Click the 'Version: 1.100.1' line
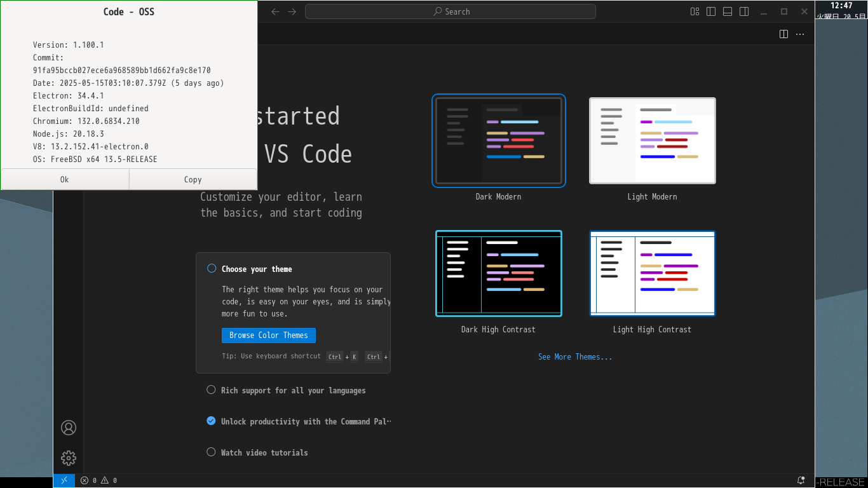The image size is (868, 488). tap(69, 45)
